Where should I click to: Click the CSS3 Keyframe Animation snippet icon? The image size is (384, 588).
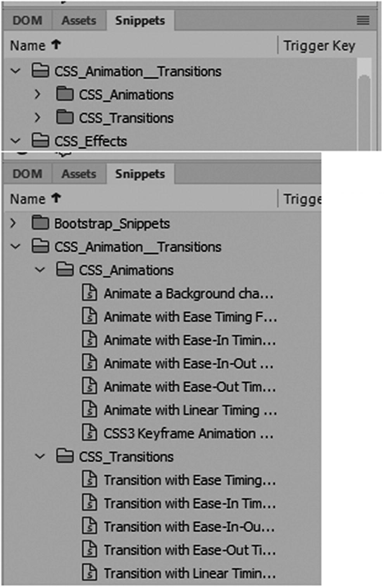[x=90, y=434]
